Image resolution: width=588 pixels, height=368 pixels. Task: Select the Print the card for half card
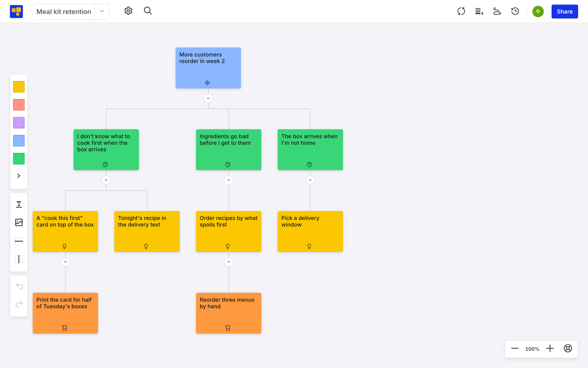click(x=65, y=313)
